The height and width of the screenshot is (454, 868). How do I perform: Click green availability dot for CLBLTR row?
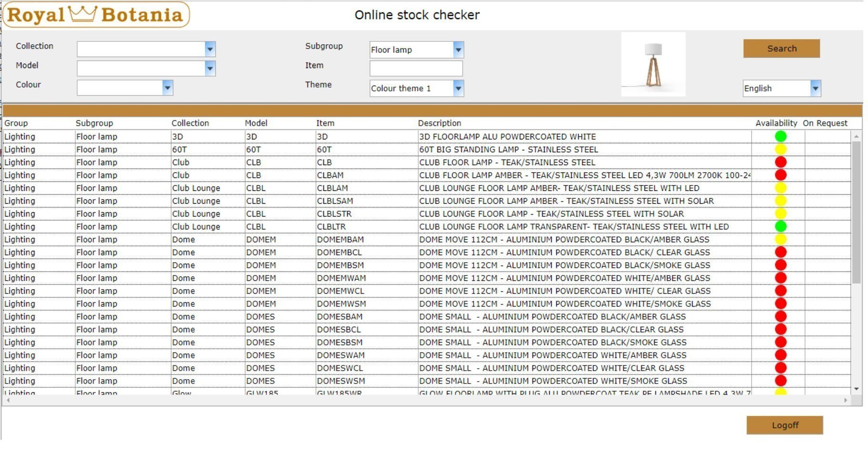tap(780, 227)
